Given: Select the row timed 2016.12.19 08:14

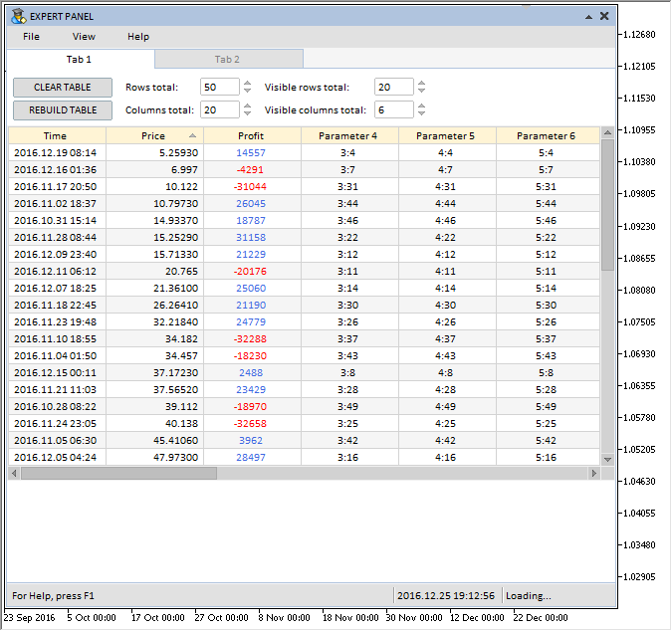Looking at the screenshot, I should click(304, 153).
